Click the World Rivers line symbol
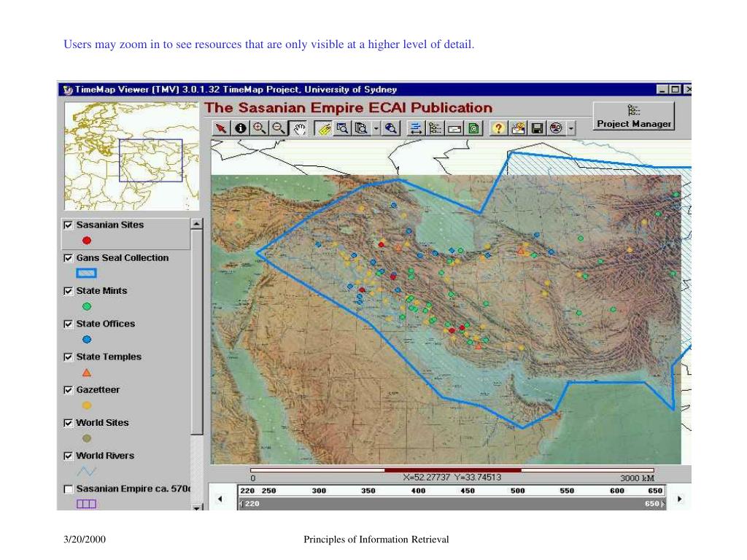Viewport: 747px width, 560px height. (86, 472)
